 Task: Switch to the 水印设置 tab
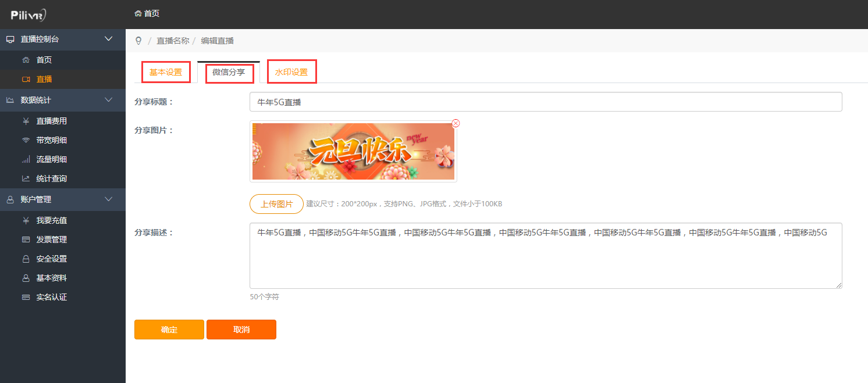pos(291,73)
